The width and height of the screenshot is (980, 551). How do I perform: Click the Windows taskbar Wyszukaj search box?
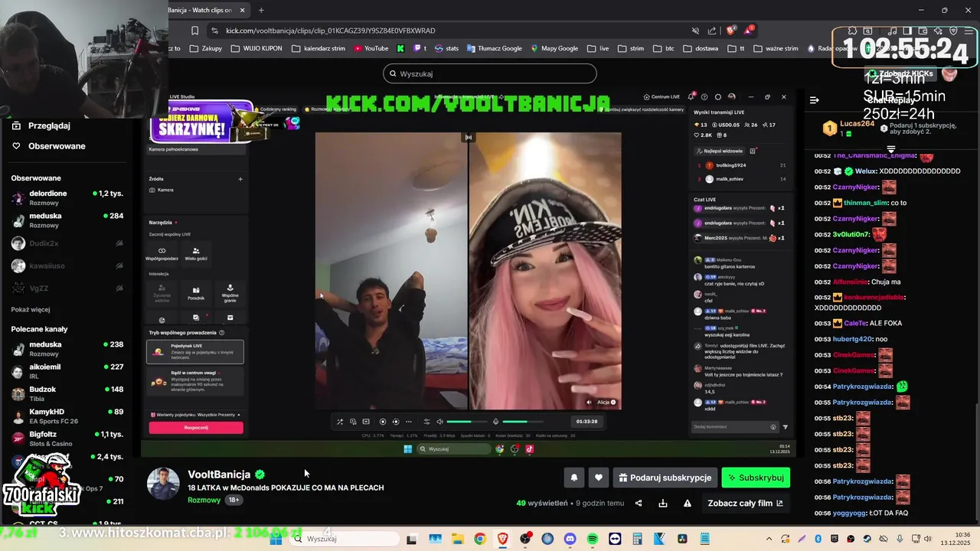(345, 539)
